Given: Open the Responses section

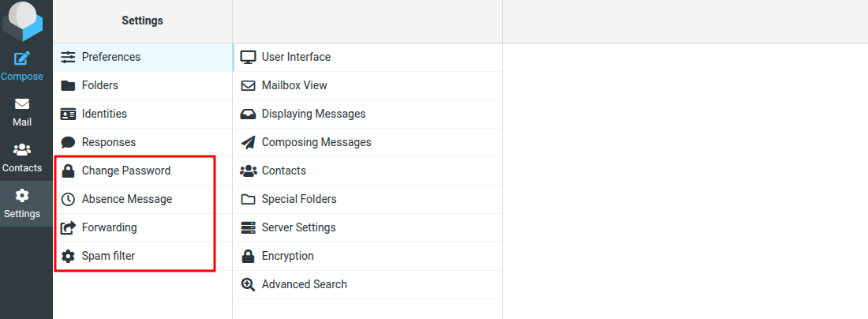Looking at the screenshot, I should point(109,142).
